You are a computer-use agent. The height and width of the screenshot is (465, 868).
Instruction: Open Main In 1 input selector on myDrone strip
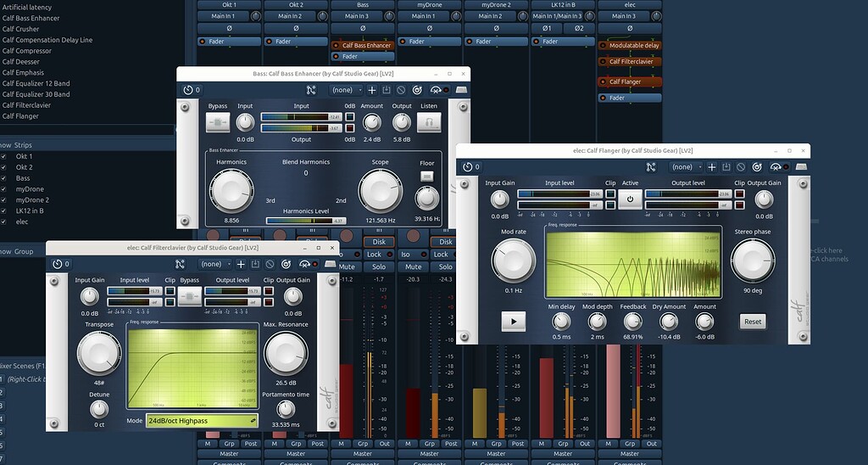point(424,17)
